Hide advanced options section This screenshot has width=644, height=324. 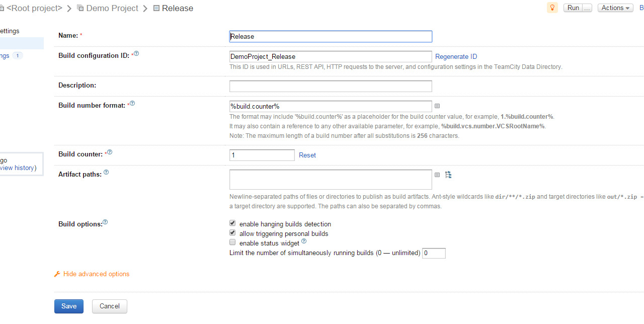click(x=96, y=274)
